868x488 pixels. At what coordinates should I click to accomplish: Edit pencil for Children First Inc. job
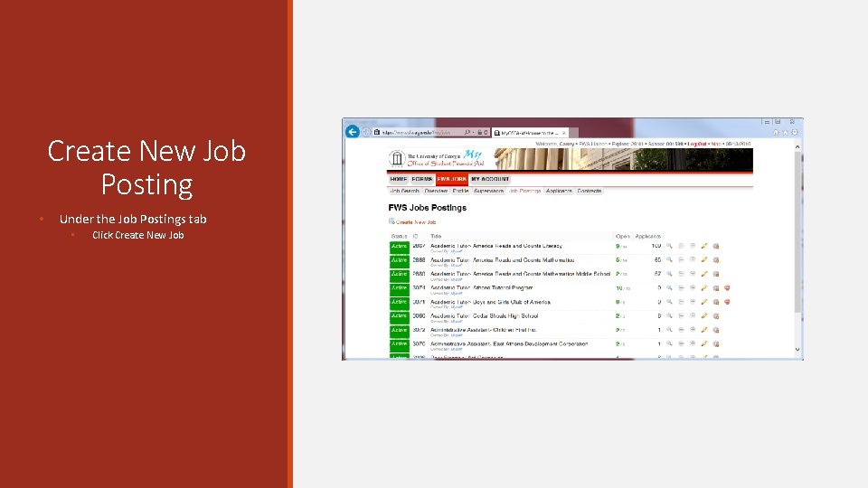[x=704, y=330]
